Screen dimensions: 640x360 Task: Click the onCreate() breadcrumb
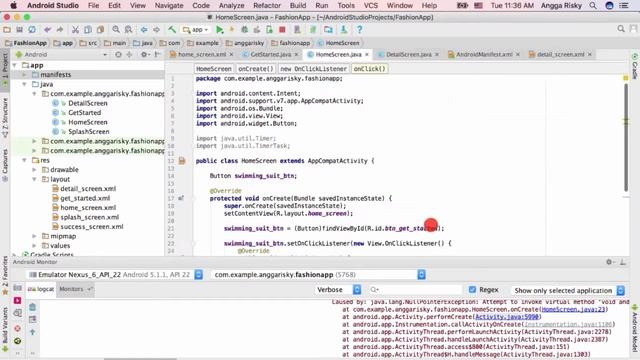(256, 69)
